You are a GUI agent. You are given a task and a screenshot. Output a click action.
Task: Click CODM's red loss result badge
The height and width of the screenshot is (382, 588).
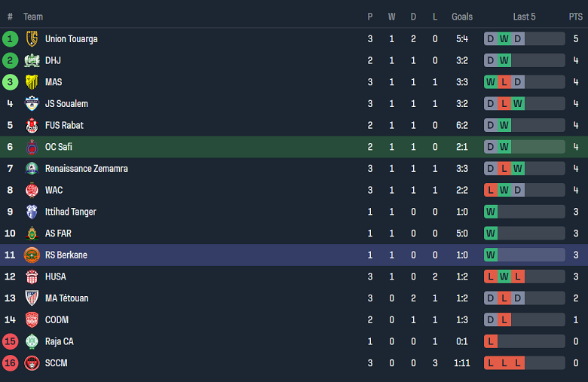point(504,320)
